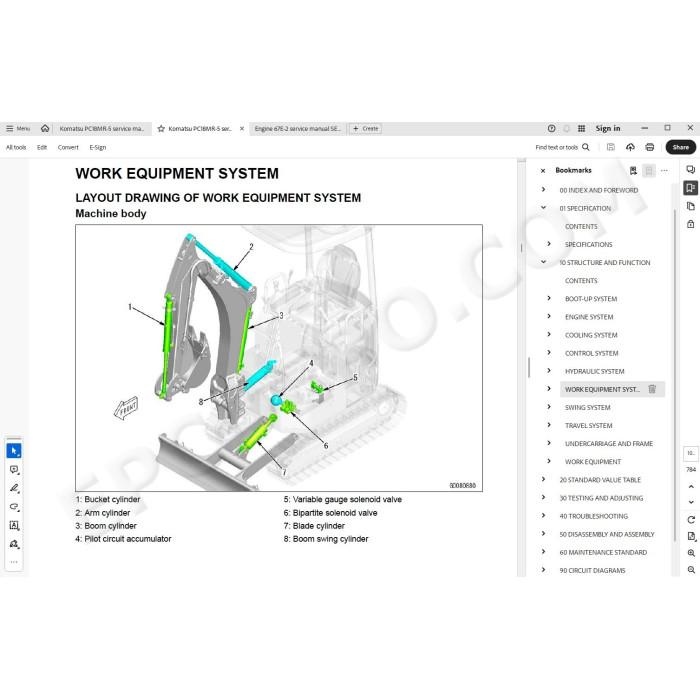This screenshot has height=700, width=700.
Task: Expand HYDRAULIC SYSTEM bookmark
Action: click(549, 371)
